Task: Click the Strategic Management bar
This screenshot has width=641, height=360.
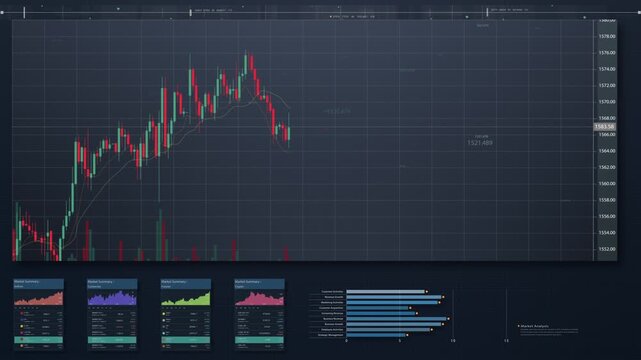Action: point(376,335)
